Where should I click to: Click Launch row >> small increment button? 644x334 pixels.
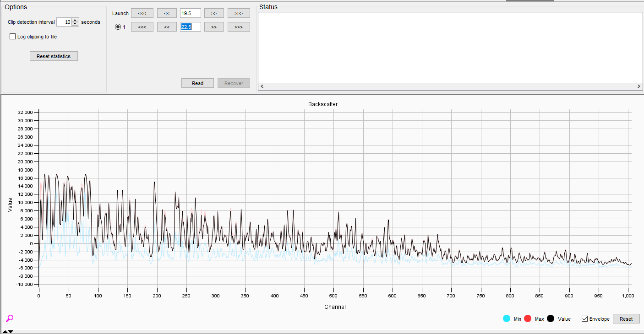[x=214, y=13]
